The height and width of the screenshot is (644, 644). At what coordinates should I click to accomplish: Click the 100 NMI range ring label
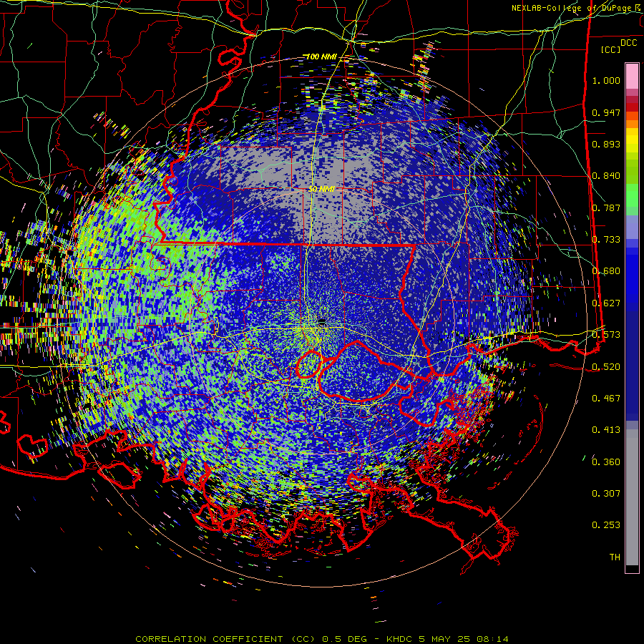321,57
